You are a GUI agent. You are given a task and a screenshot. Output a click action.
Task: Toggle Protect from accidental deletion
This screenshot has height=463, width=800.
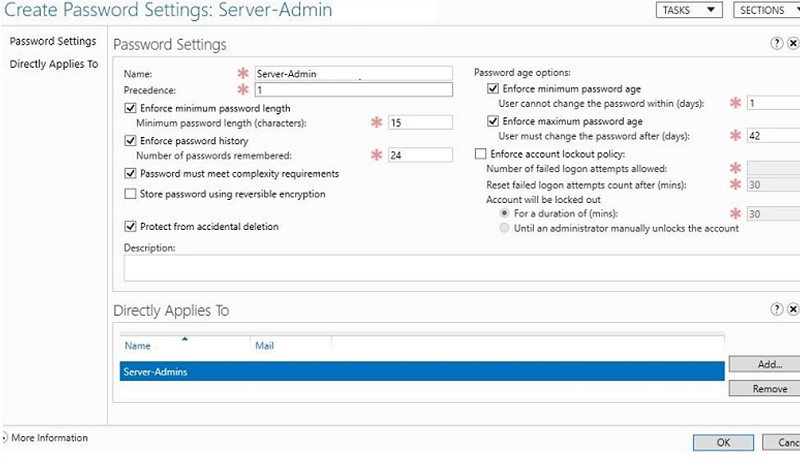coord(130,227)
